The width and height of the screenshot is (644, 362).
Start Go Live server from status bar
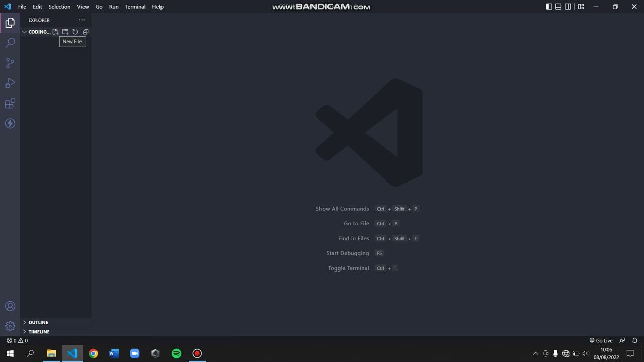click(x=601, y=340)
